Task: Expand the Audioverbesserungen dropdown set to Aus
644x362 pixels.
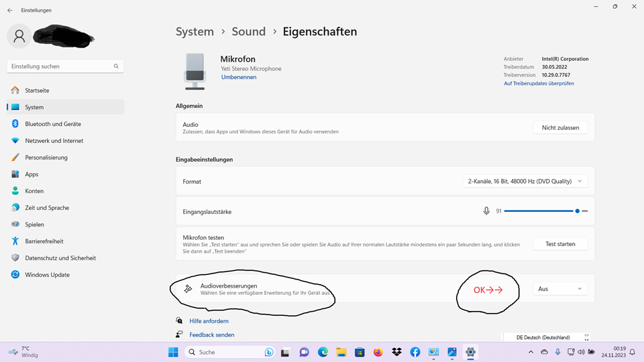Action: [x=560, y=289]
